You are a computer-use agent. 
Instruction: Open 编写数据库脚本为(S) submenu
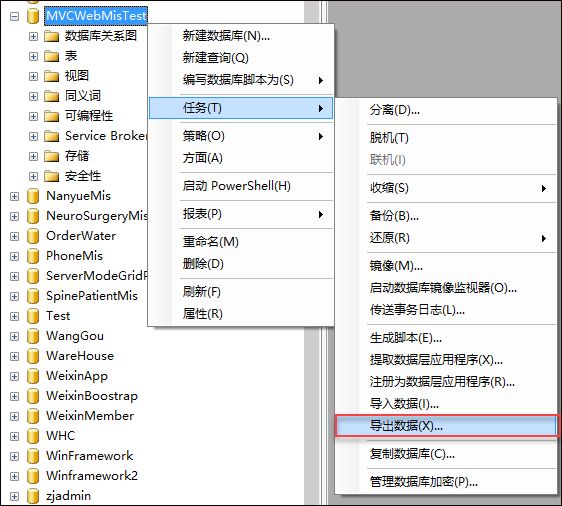coord(241,80)
